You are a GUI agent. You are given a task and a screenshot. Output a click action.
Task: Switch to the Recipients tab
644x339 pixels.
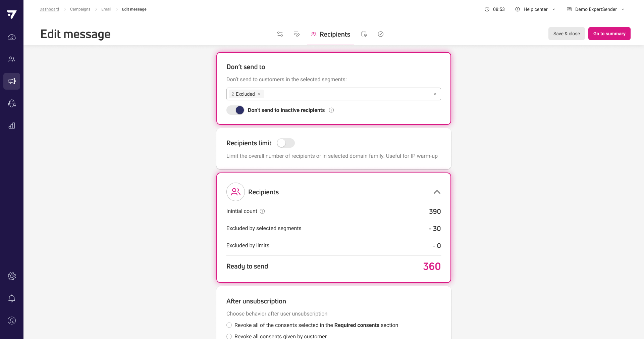tap(330, 34)
